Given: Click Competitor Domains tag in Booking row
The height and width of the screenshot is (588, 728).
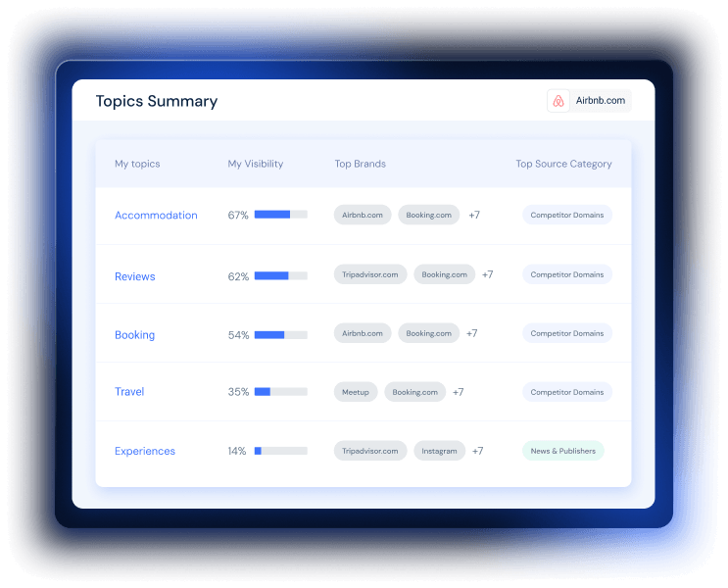Looking at the screenshot, I should pyautogui.click(x=567, y=333).
